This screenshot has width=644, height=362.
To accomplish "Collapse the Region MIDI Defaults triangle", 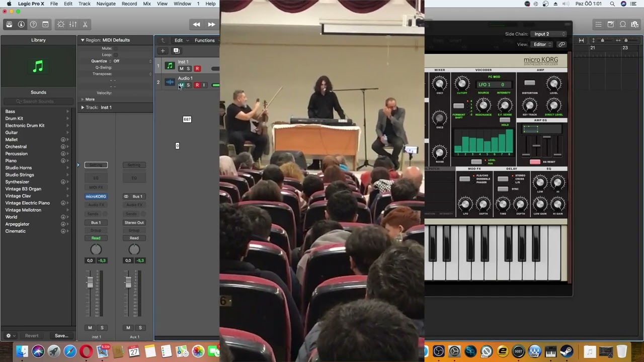I will click(83, 40).
